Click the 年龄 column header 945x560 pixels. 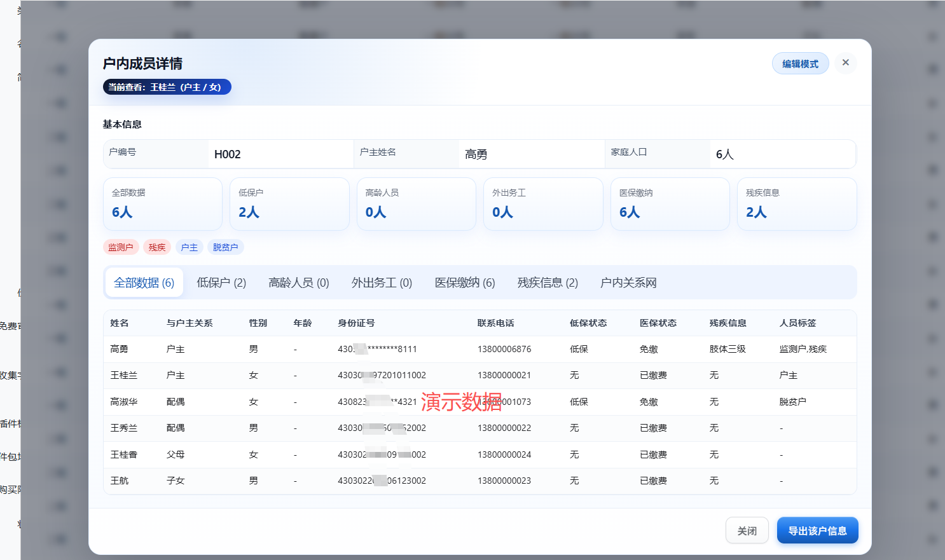coord(303,323)
